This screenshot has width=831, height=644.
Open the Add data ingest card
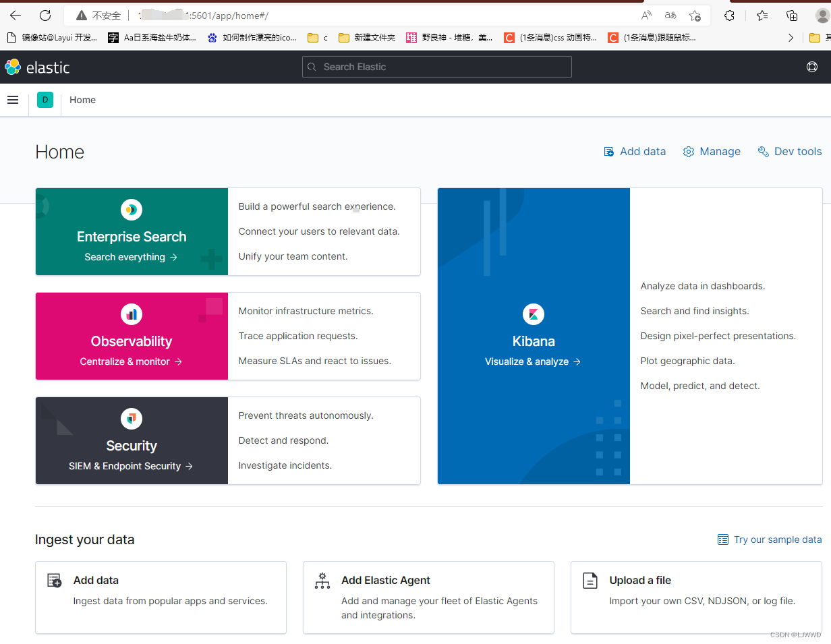(x=161, y=597)
